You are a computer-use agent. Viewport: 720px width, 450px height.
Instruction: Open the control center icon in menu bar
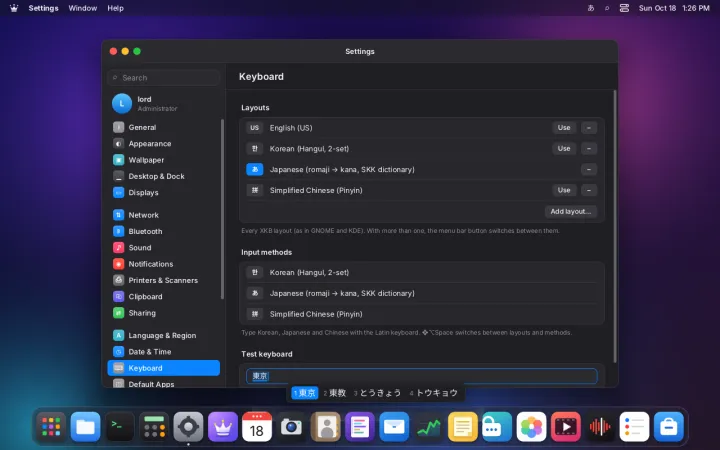[624, 8]
